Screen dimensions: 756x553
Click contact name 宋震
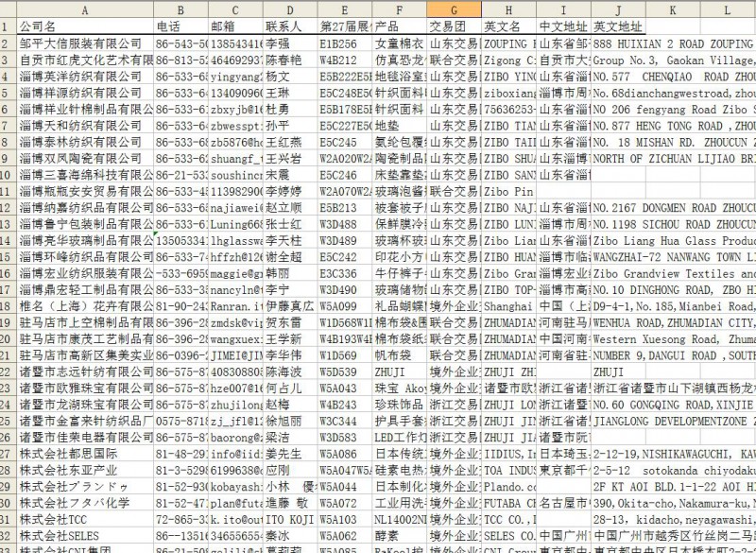point(290,175)
